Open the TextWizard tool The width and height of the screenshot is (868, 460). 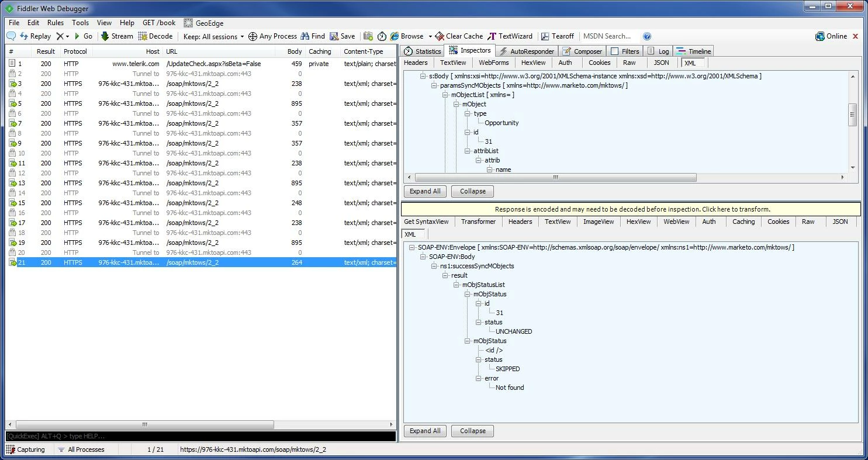(x=510, y=36)
